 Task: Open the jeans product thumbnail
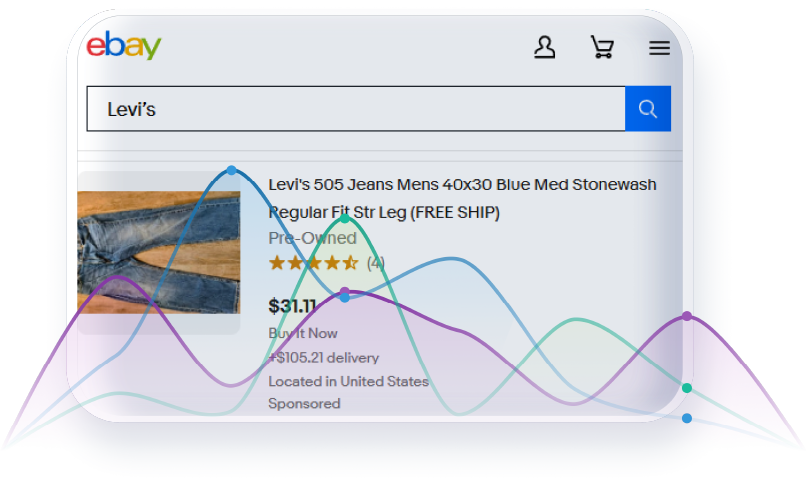pos(158,252)
